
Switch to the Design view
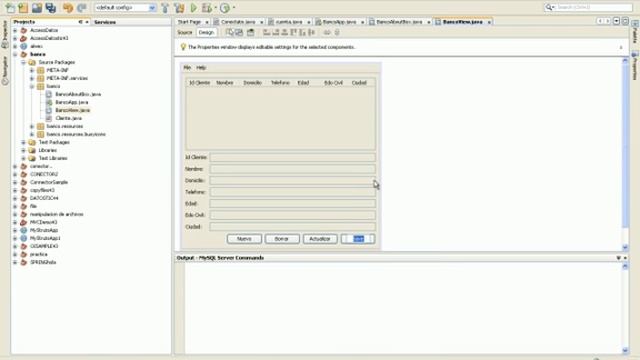[206, 32]
